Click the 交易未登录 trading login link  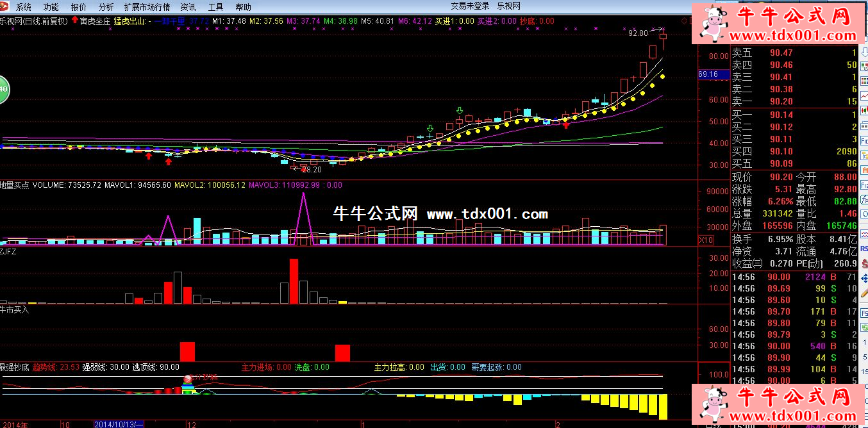(470, 6)
